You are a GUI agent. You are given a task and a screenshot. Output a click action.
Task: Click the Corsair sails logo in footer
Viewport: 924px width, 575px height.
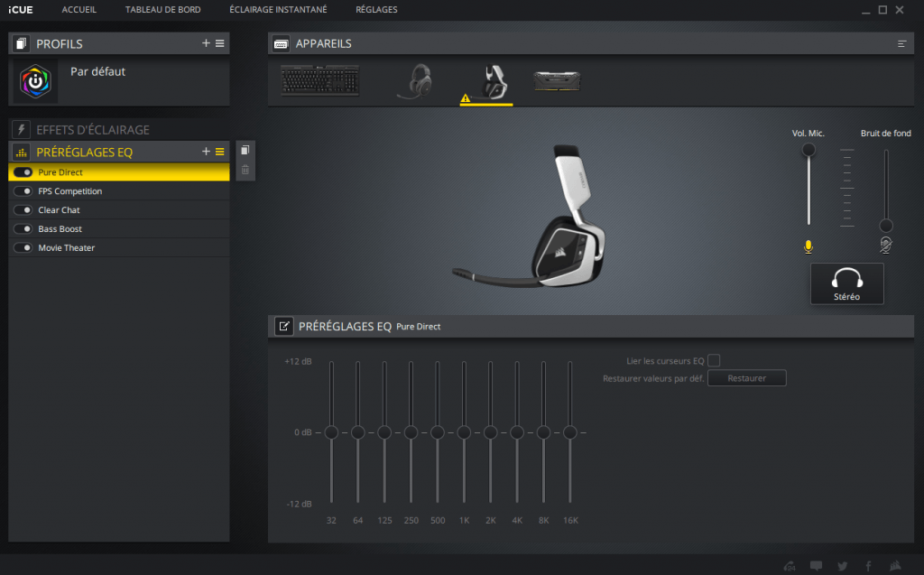(x=896, y=566)
